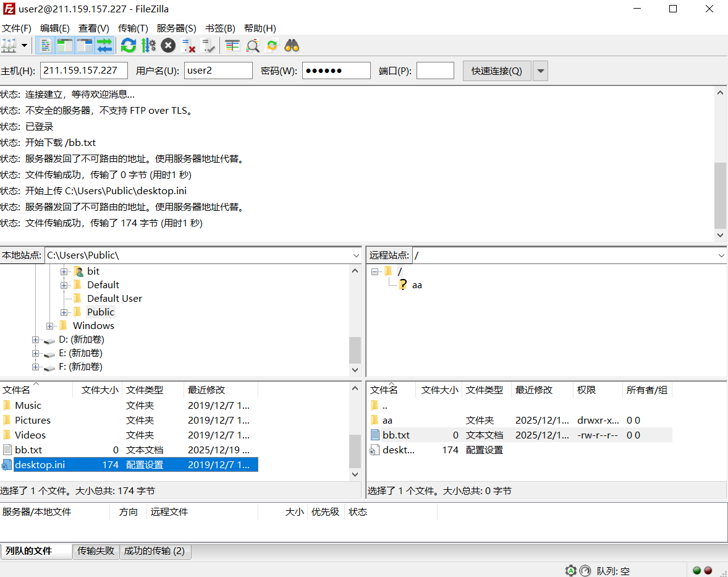
Task: Cancel current operation with the X icon
Action: (168, 45)
